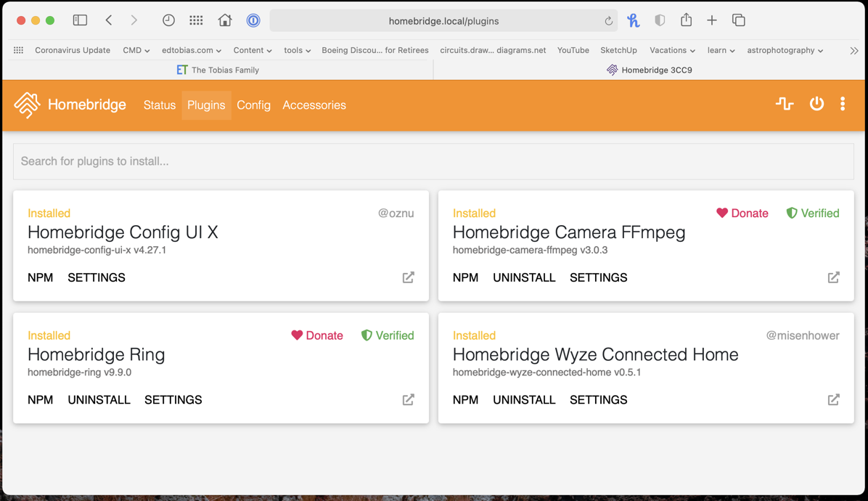
Task: Click the Homebridge restart power icon
Action: coord(816,104)
